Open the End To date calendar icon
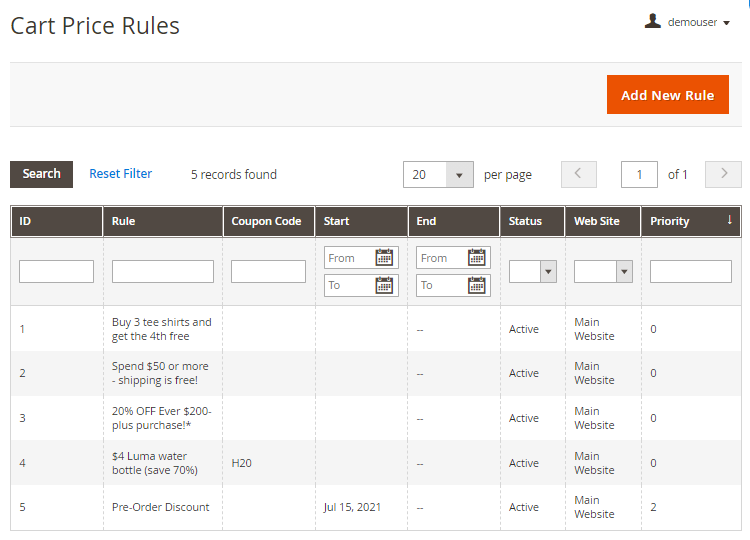Viewport: 750px width, 540px height. click(477, 285)
